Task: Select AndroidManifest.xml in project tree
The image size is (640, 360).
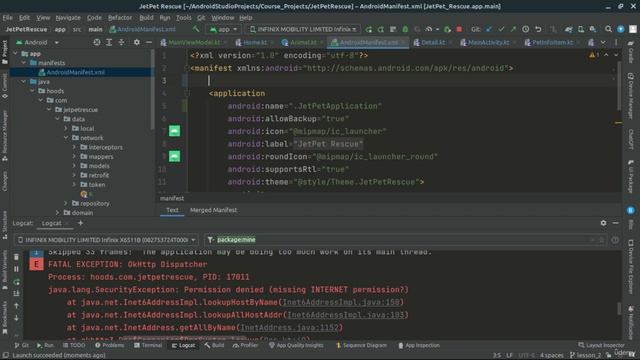Action: [76, 72]
